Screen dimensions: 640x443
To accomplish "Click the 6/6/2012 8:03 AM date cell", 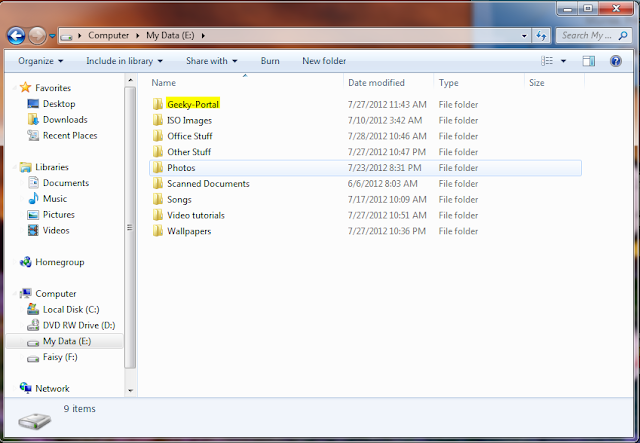I will click(382, 184).
